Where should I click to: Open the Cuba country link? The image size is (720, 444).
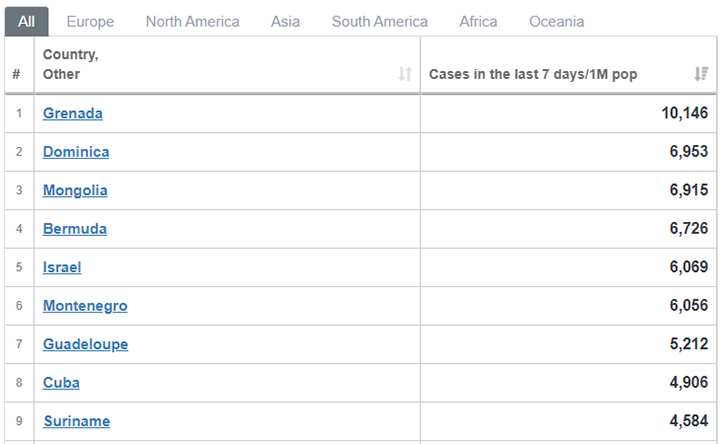pos(61,383)
